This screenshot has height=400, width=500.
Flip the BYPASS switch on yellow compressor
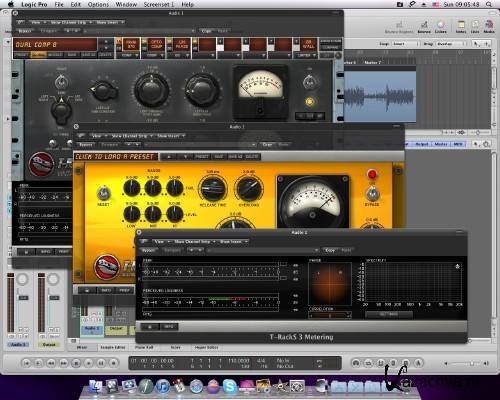click(372, 193)
